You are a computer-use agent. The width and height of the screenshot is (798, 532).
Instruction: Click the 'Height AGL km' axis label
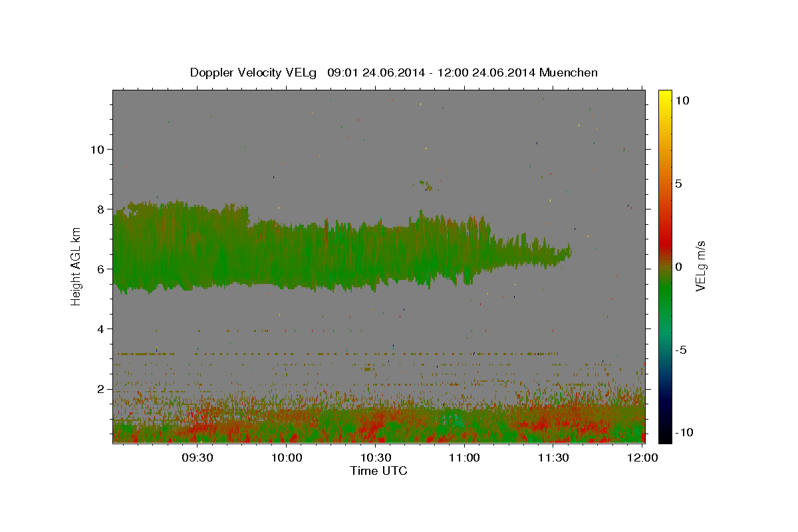(x=76, y=266)
